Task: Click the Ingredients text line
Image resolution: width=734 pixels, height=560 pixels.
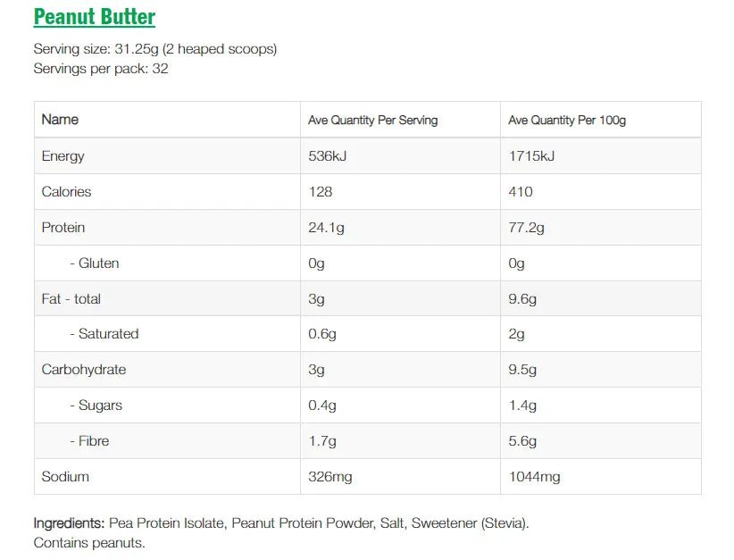Action: [x=280, y=523]
